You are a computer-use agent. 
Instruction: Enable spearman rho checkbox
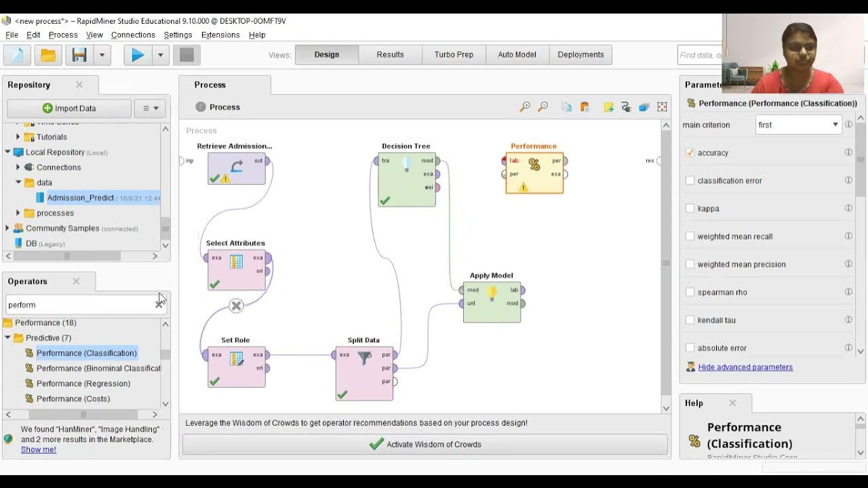[690, 291]
